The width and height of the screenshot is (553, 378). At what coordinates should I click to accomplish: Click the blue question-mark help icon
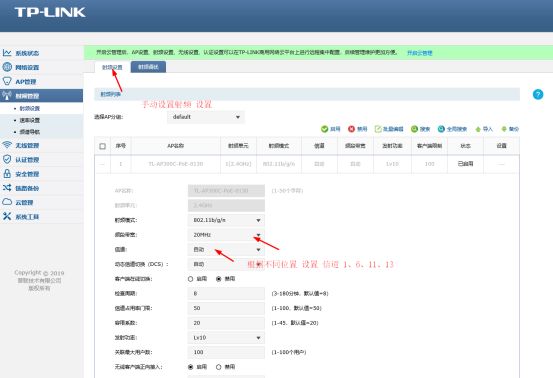pyautogui.click(x=538, y=94)
